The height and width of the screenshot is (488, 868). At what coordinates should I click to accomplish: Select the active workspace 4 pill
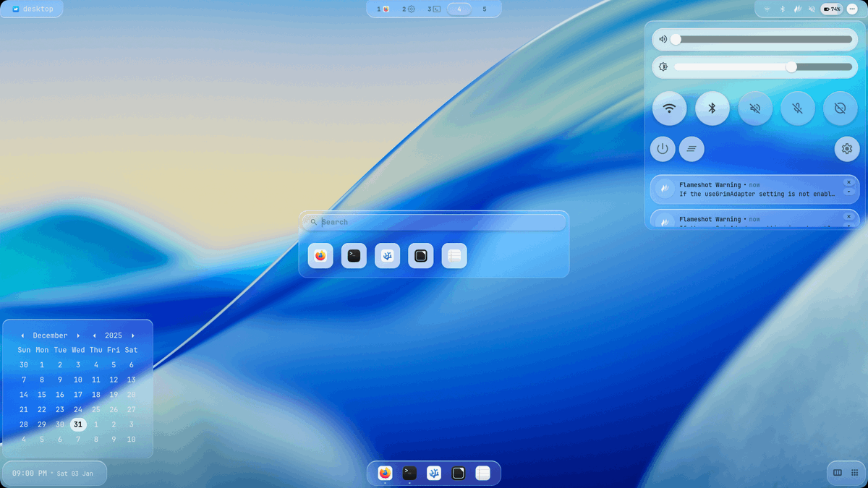click(x=459, y=9)
